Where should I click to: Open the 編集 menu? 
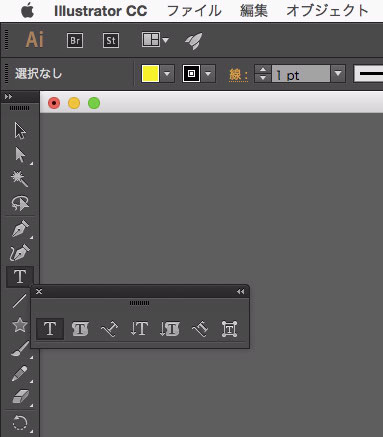click(x=254, y=11)
